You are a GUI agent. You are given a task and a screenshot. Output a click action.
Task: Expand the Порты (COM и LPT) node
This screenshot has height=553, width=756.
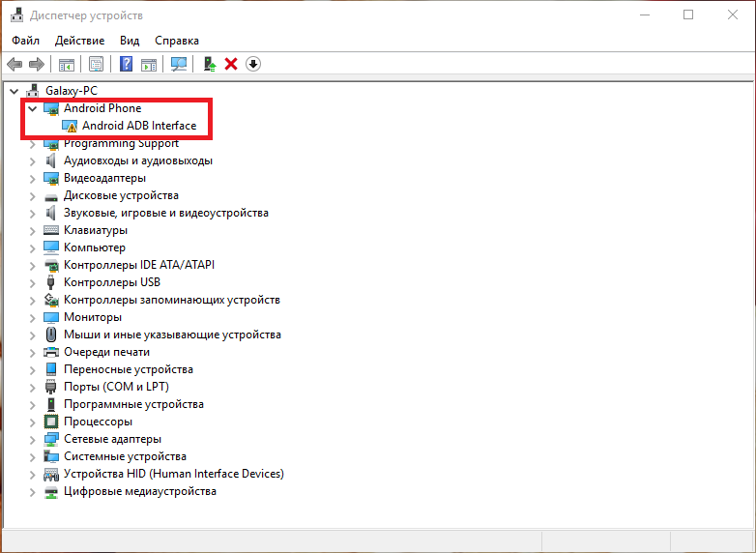click(x=32, y=387)
